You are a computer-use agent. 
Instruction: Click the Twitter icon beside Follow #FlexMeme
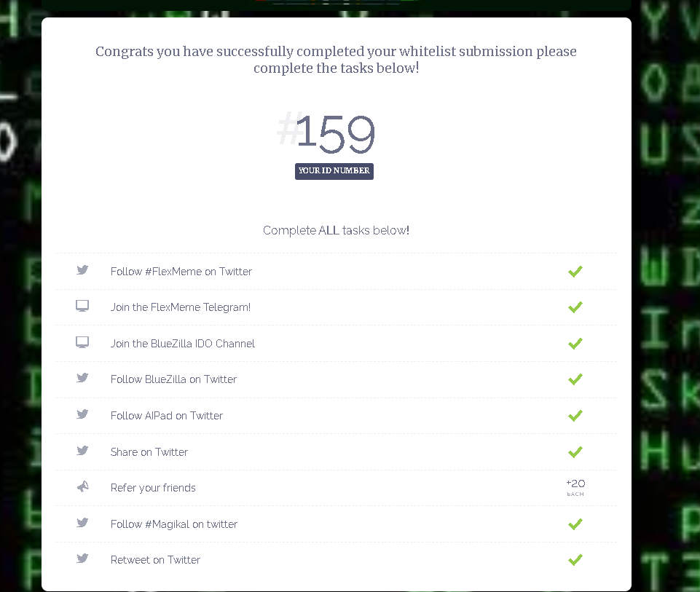(82, 270)
